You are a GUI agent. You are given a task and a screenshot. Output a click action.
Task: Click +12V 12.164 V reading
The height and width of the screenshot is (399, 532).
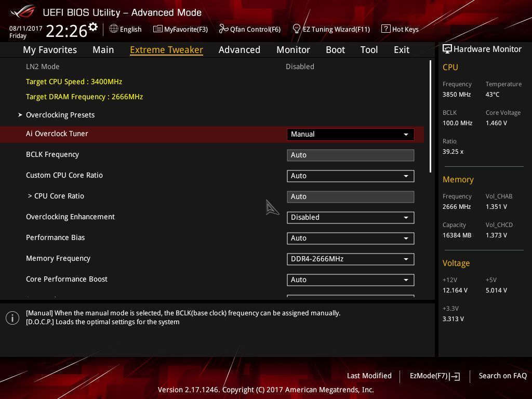pyautogui.click(x=455, y=290)
